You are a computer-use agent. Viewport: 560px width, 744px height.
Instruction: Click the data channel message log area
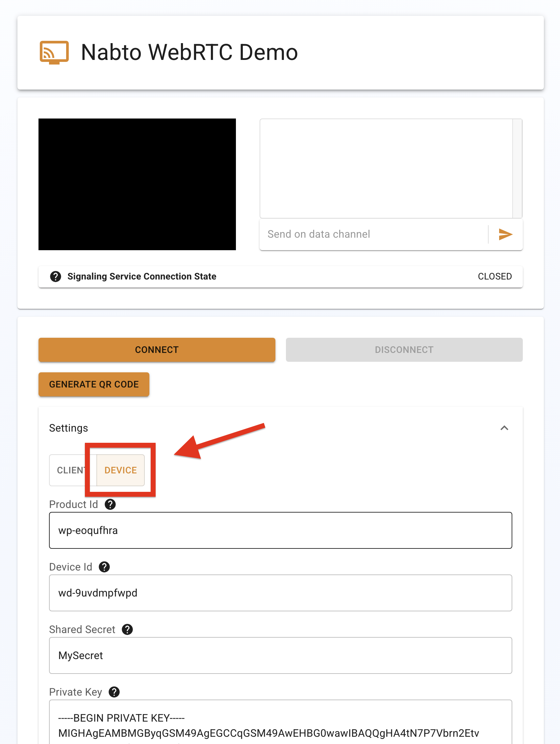(386, 168)
